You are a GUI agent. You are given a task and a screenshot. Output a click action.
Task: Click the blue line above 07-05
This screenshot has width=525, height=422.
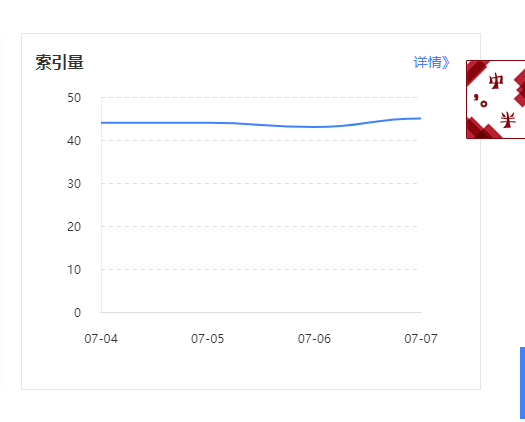tap(208, 123)
